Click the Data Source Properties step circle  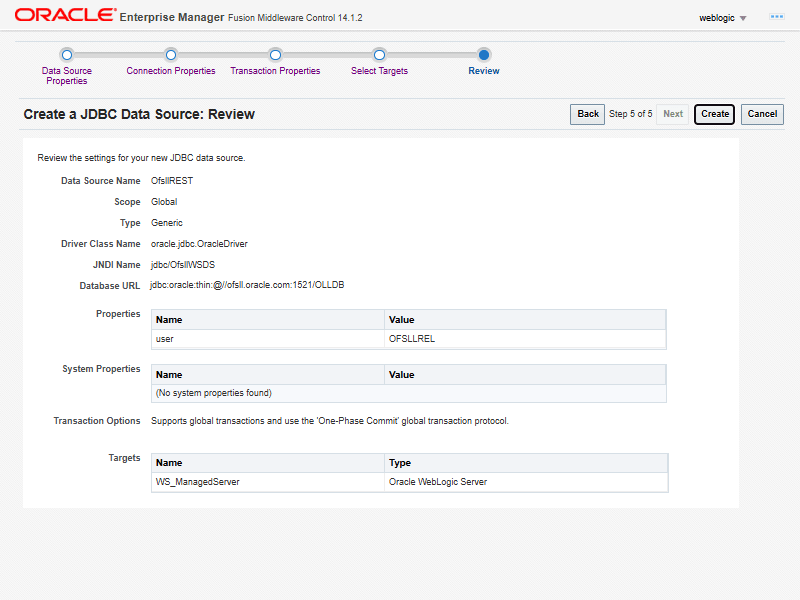click(x=67, y=55)
